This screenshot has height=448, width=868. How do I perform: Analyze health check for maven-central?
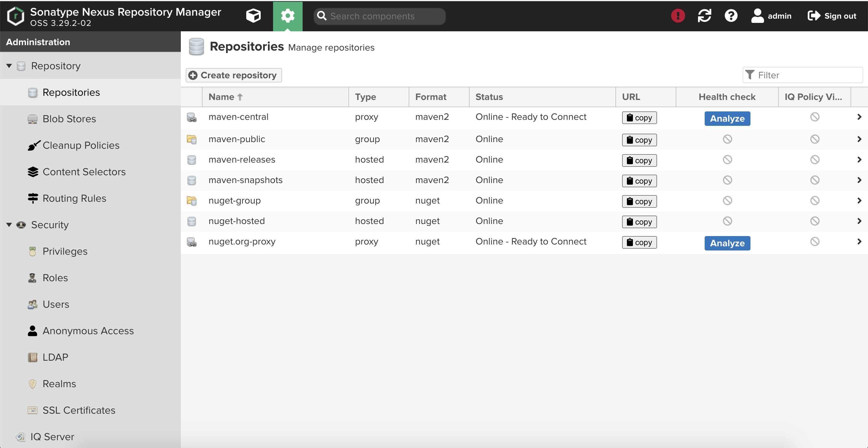point(727,118)
